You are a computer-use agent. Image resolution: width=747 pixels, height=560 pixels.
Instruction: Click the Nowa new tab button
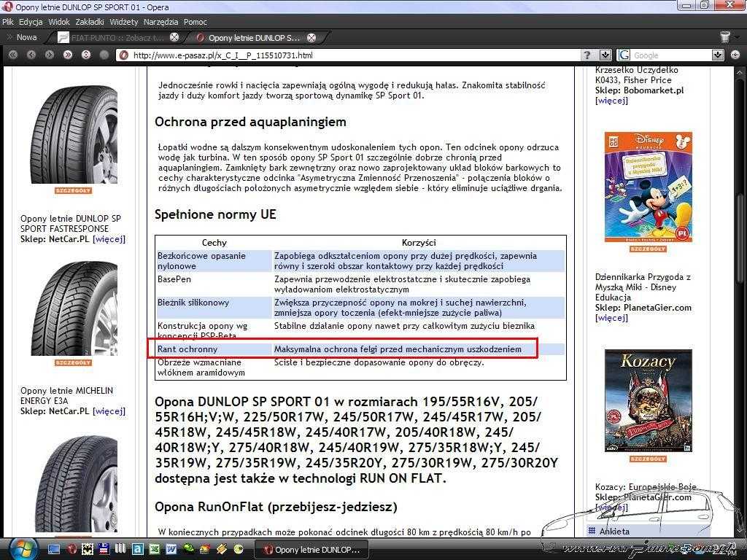(22, 37)
